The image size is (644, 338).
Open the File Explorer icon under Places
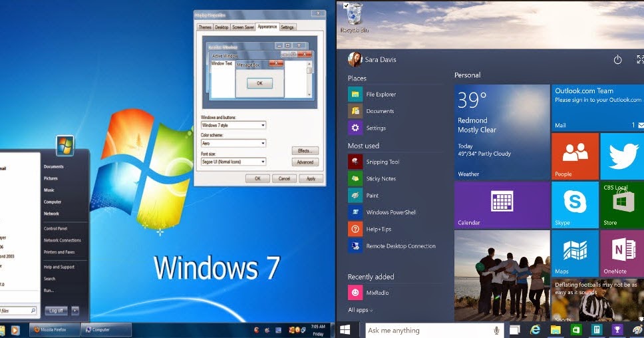click(x=355, y=94)
